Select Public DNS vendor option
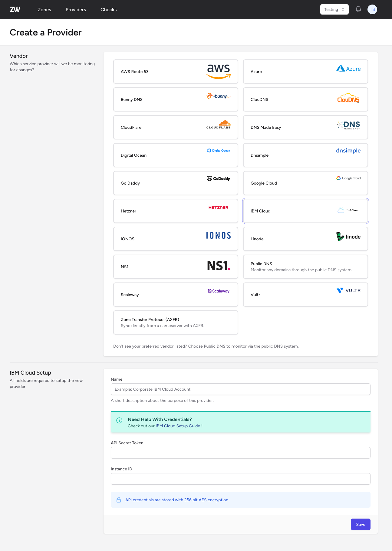The height and width of the screenshot is (551, 392). [305, 267]
